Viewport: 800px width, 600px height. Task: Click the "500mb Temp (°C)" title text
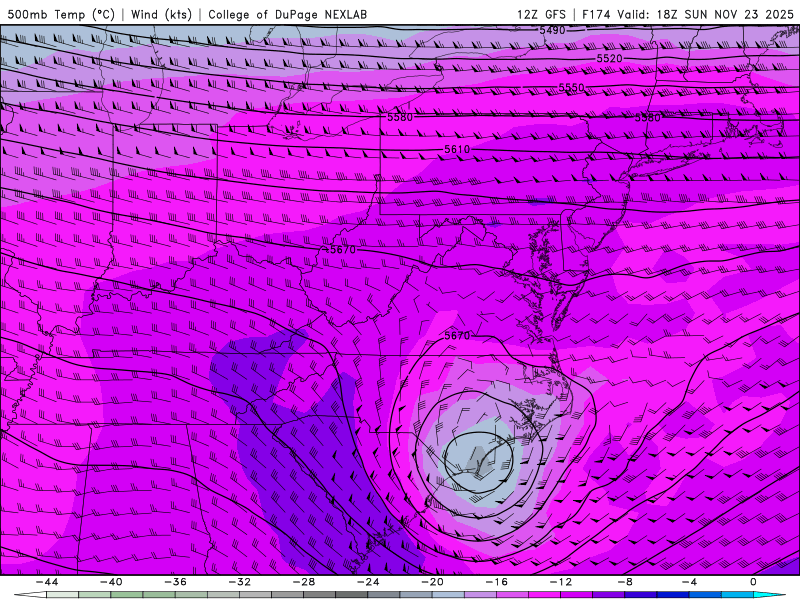tap(61, 14)
